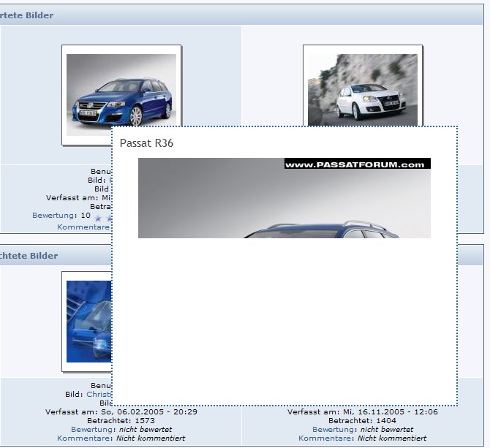This screenshot has height=448, width=490.
Task: Open the white Golf GTI thumbnail
Action: point(362,88)
